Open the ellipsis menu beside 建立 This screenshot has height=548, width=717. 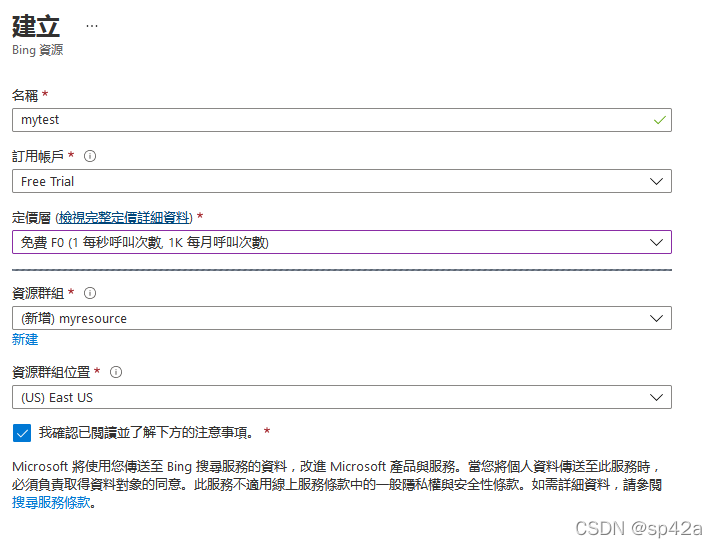tap(92, 26)
